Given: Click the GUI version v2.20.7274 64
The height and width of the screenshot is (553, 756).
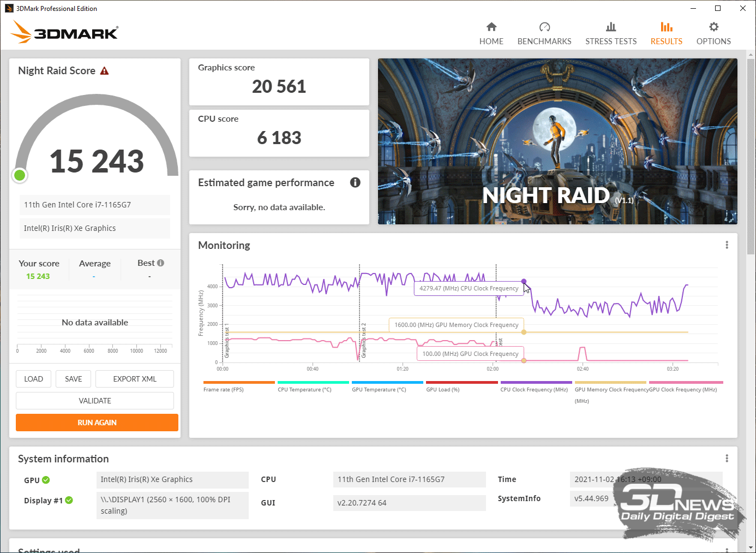Looking at the screenshot, I should 409,503.
